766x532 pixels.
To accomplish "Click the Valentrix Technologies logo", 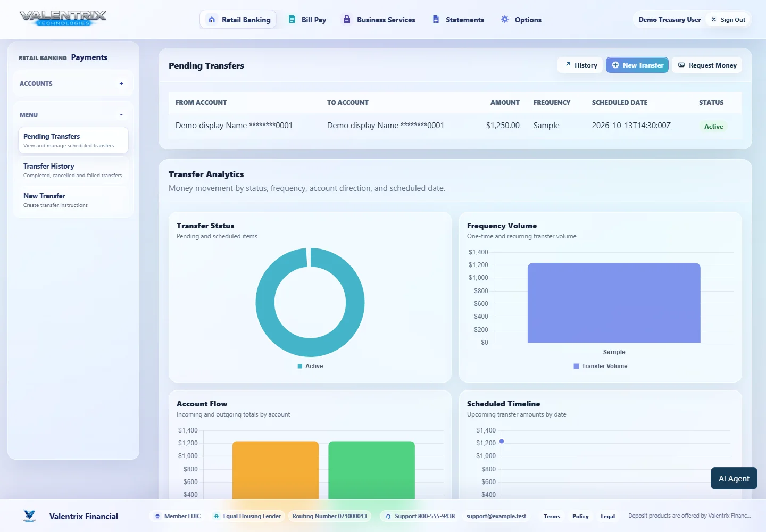I will 63,18.
